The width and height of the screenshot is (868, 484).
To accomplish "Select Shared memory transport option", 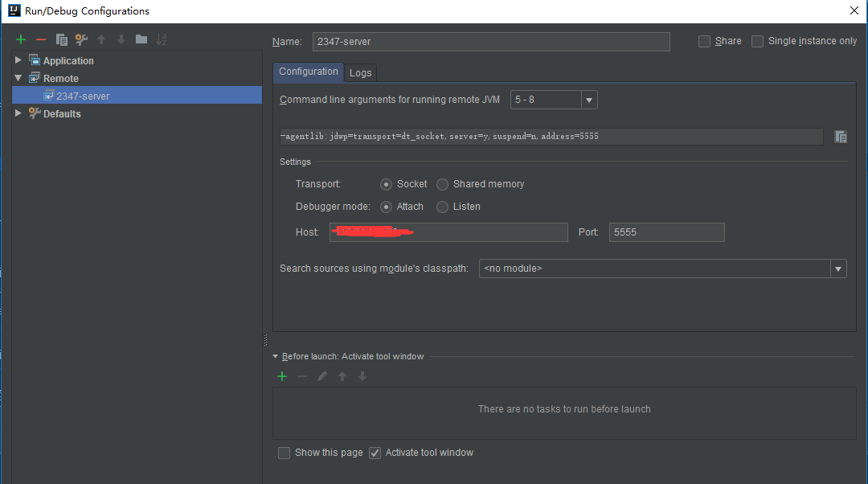I will [x=442, y=184].
